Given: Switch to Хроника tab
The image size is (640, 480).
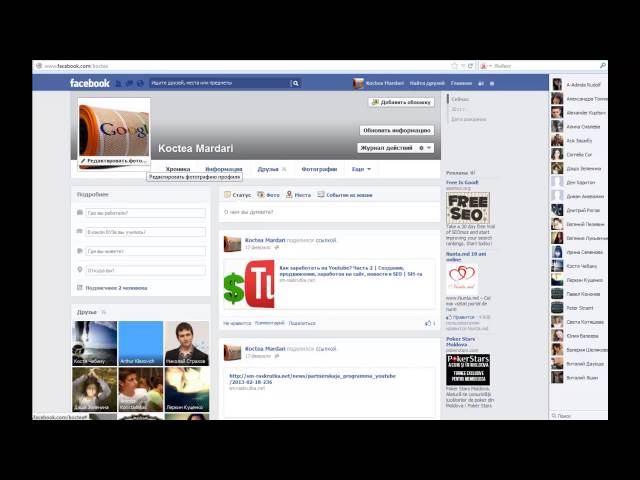Looking at the screenshot, I should click(178, 169).
